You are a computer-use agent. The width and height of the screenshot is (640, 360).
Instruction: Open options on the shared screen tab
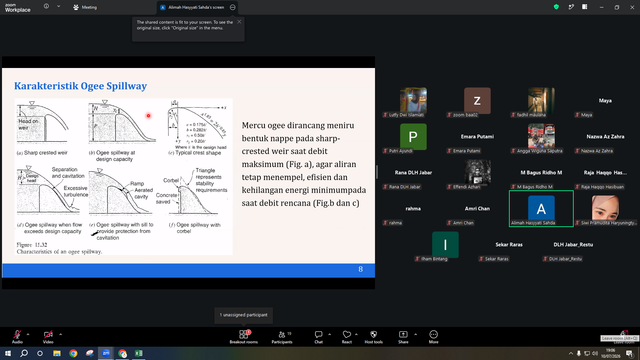233,7
